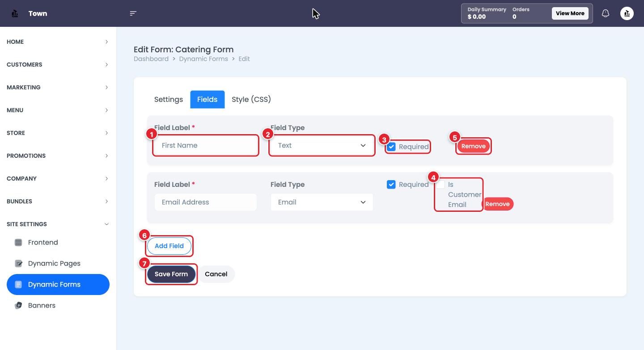Viewport: 644px width, 350px height.
Task: Save the form
Action: click(171, 274)
